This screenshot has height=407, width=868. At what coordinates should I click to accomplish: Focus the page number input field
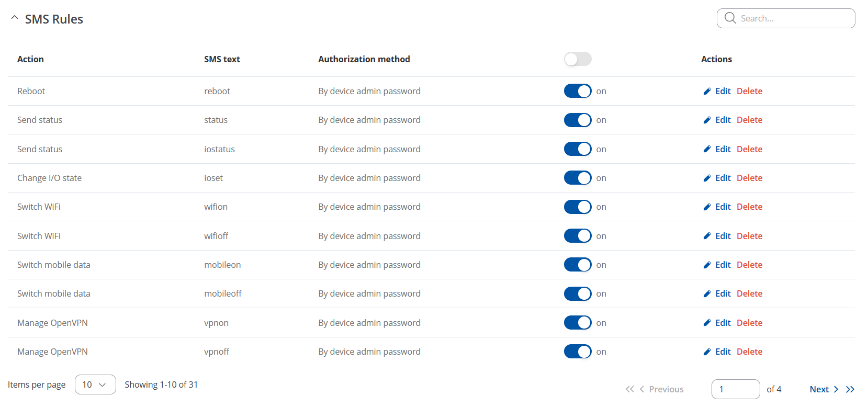(x=736, y=389)
